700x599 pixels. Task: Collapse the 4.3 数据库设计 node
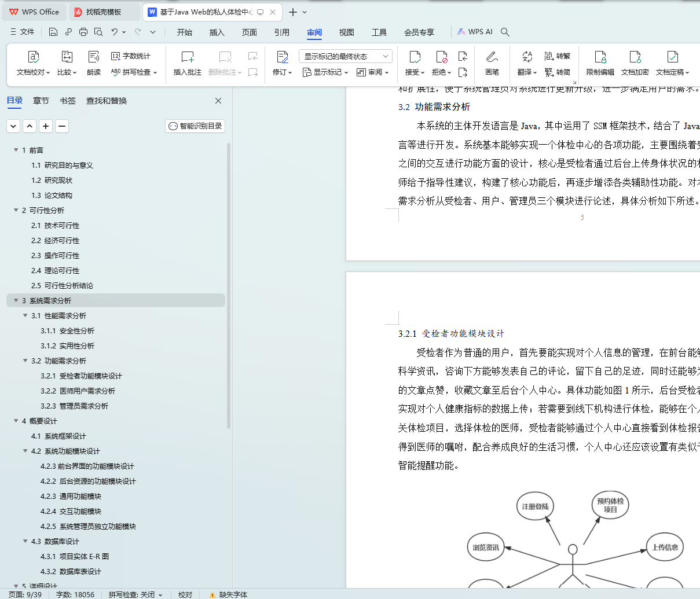25,541
